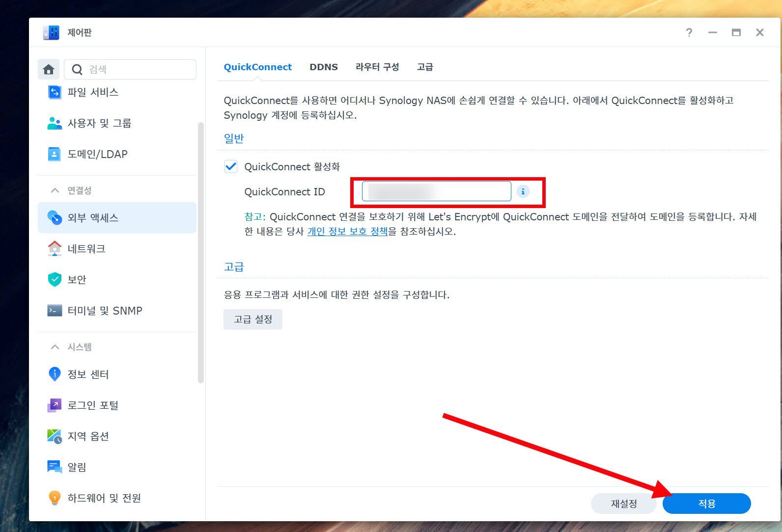Screen dimensions: 782x532
Task: Switch to QuickConnect tab
Action: (257, 67)
